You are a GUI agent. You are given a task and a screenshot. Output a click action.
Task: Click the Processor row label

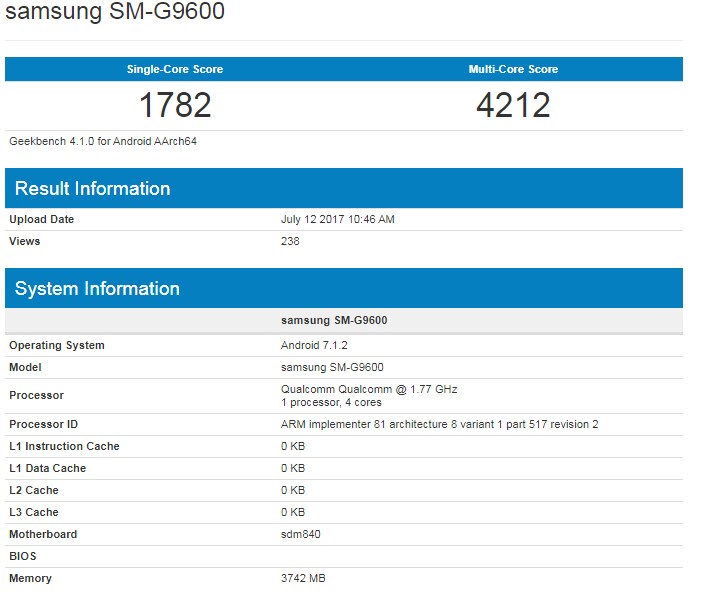coord(36,395)
